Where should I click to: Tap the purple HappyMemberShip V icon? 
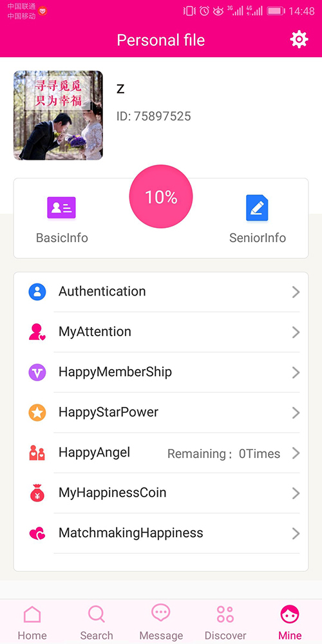37,372
